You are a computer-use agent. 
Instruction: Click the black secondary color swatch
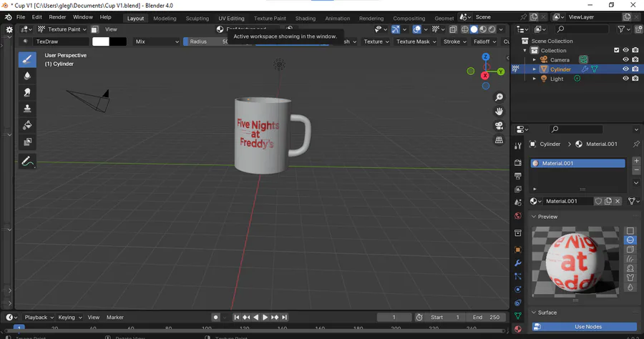(x=118, y=41)
